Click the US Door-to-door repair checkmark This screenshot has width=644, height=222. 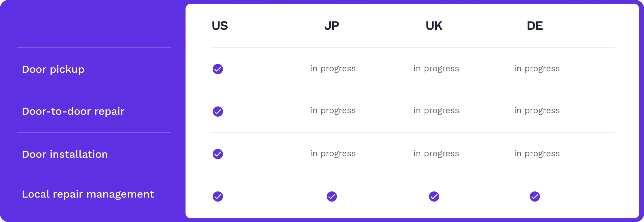coord(218,112)
